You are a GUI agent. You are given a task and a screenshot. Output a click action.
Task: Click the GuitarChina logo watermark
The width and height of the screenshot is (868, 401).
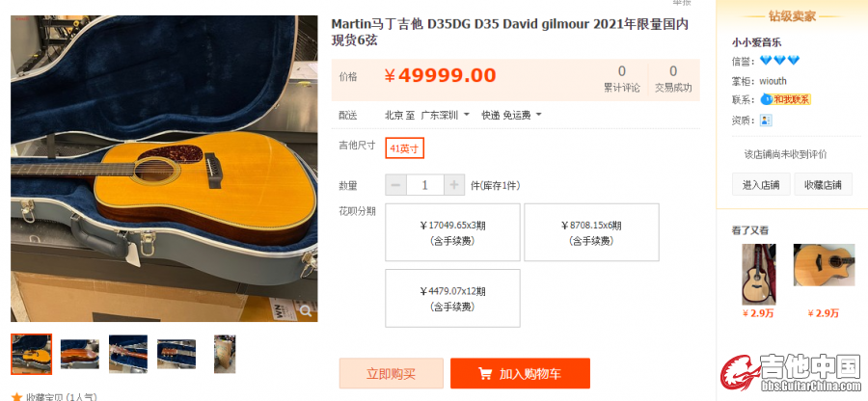(791, 373)
